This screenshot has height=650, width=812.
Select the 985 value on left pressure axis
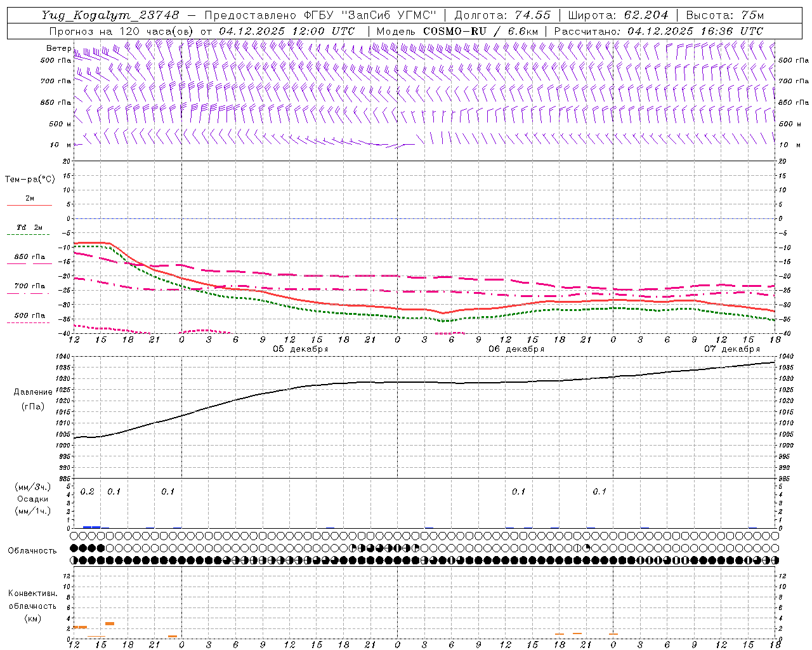[66, 479]
